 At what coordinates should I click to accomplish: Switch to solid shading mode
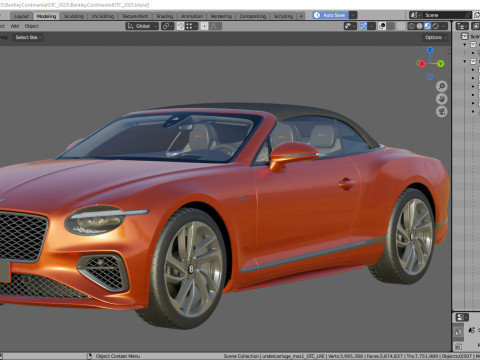click(x=420, y=26)
